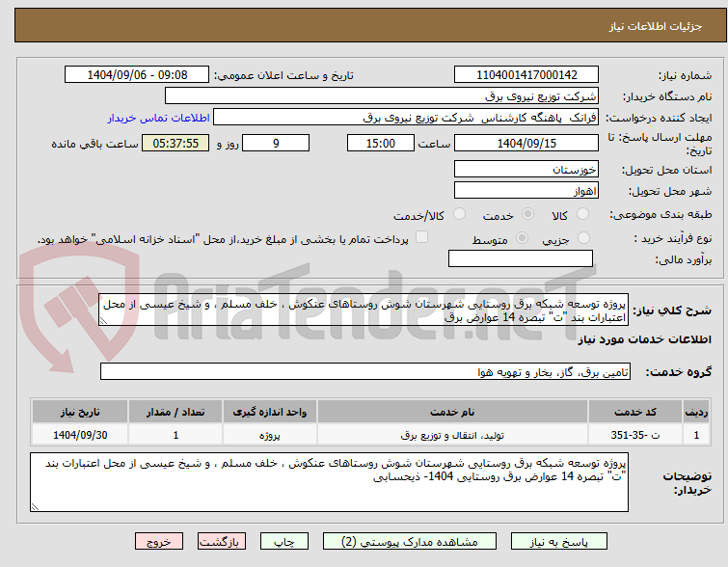Screen dimensions: 728x567
Task: Select the خدمت radio button
Action: (x=527, y=214)
